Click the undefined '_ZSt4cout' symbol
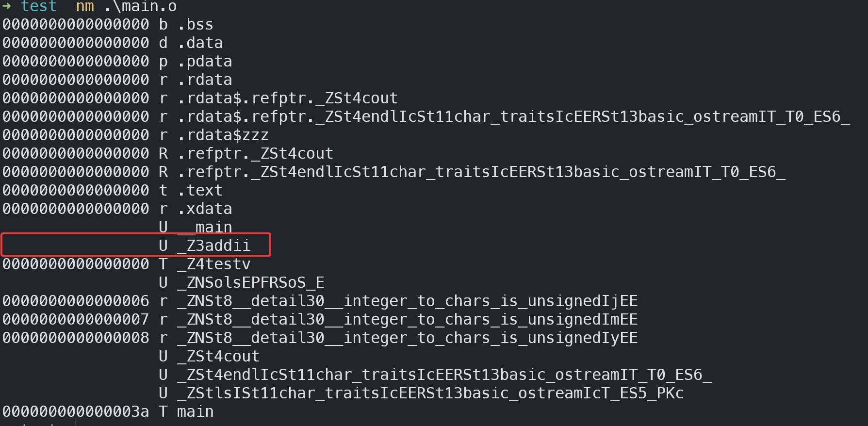Image resolution: width=868 pixels, height=426 pixels. pos(218,356)
